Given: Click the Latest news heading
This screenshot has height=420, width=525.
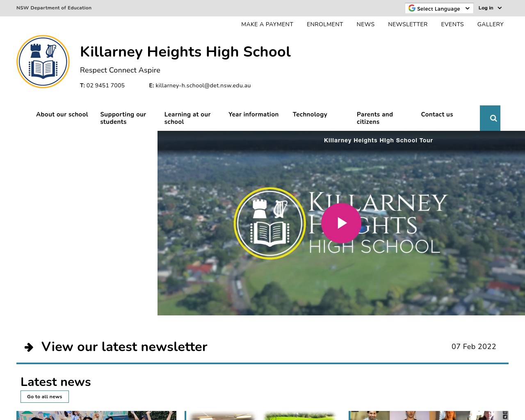Looking at the screenshot, I should click(56, 382).
